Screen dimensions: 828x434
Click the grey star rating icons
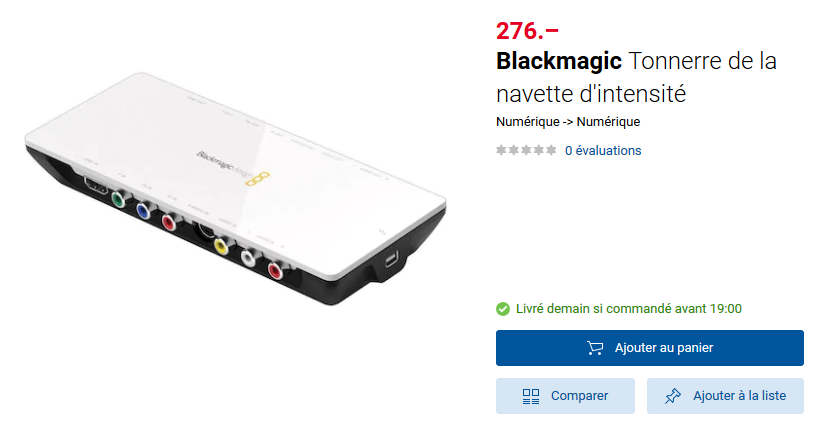click(526, 150)
